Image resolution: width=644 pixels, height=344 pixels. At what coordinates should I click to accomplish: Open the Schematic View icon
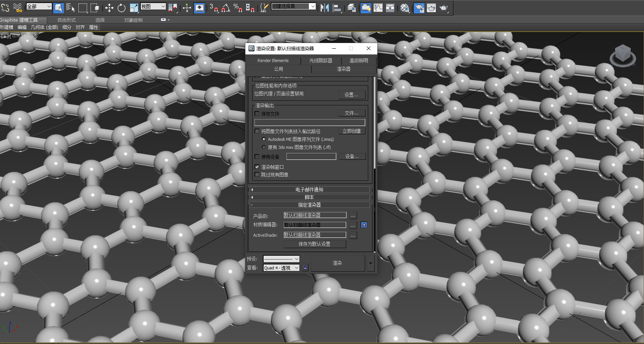[x=390, y=8]
